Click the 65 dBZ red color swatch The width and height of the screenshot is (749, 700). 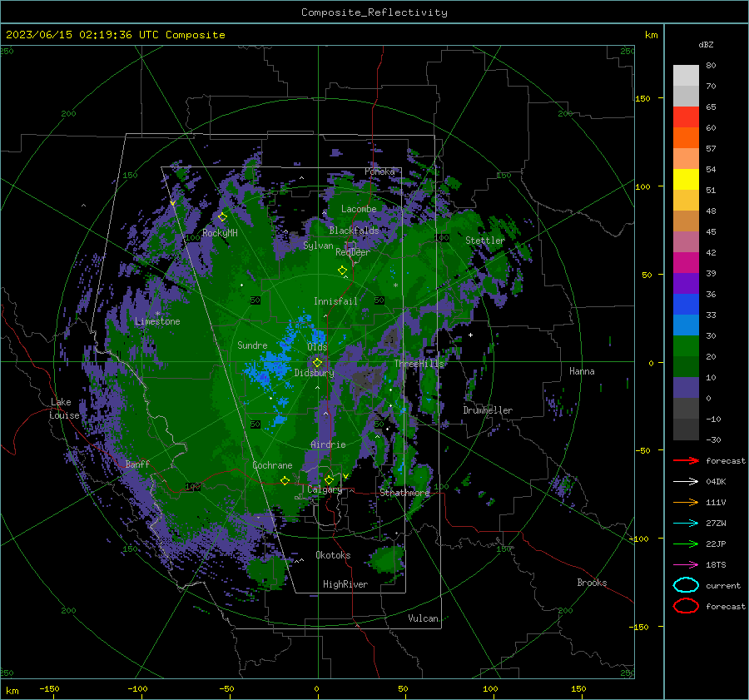[686, 117]
